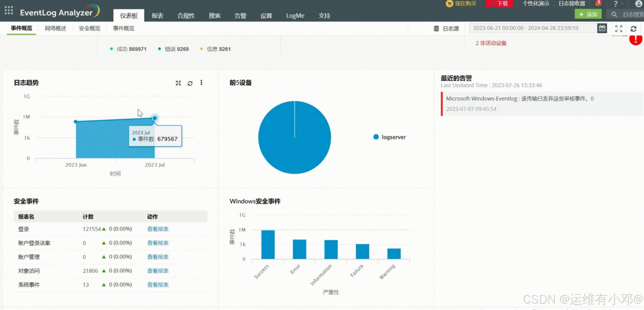Refresh the log trend widget
The height and width of the screenshot is (310, 644).
click(190, 83)
